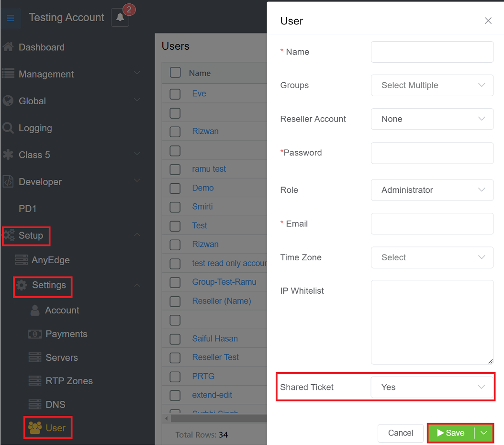Expand the Time Zone select box
The height and width of the screenshot is (445, 504).
(432, 257)
